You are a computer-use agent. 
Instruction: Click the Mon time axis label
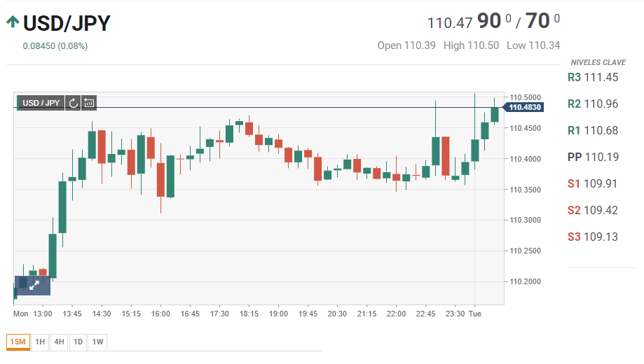(x=20, y=314)
